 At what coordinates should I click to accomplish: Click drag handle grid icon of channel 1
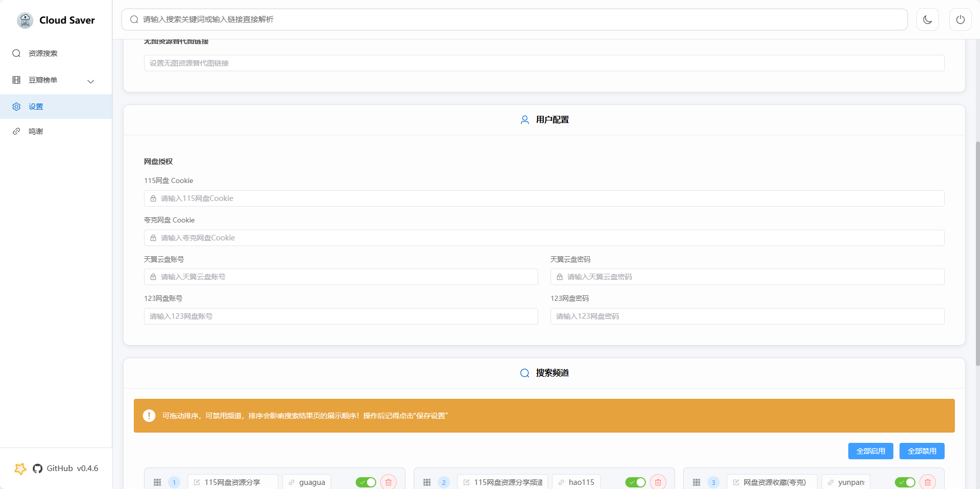[157, 482]
